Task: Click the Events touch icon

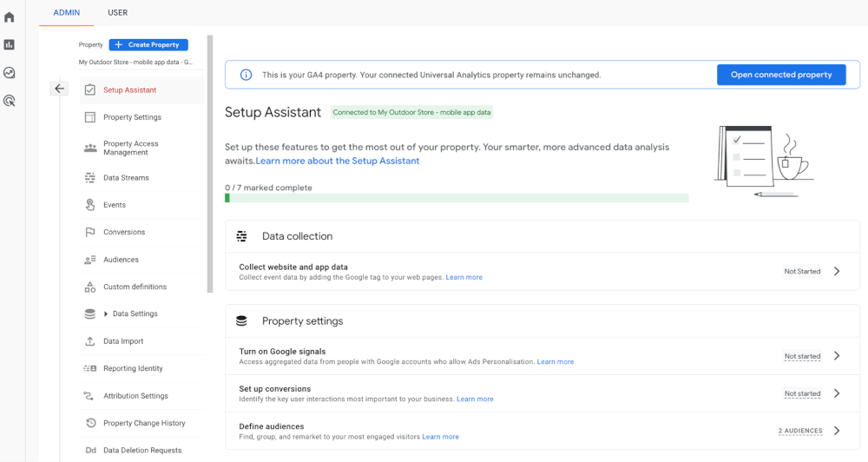Action: 90,205
